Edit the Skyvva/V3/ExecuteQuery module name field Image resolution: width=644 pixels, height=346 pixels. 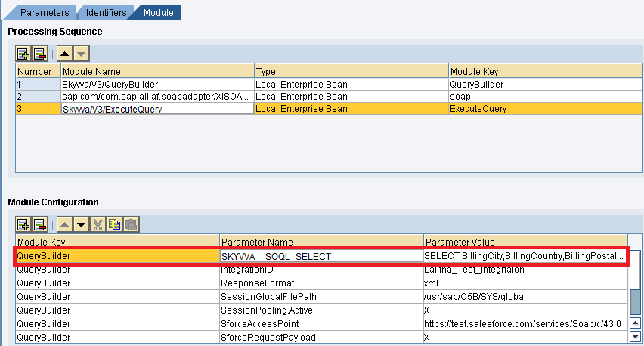coord(156,109)
